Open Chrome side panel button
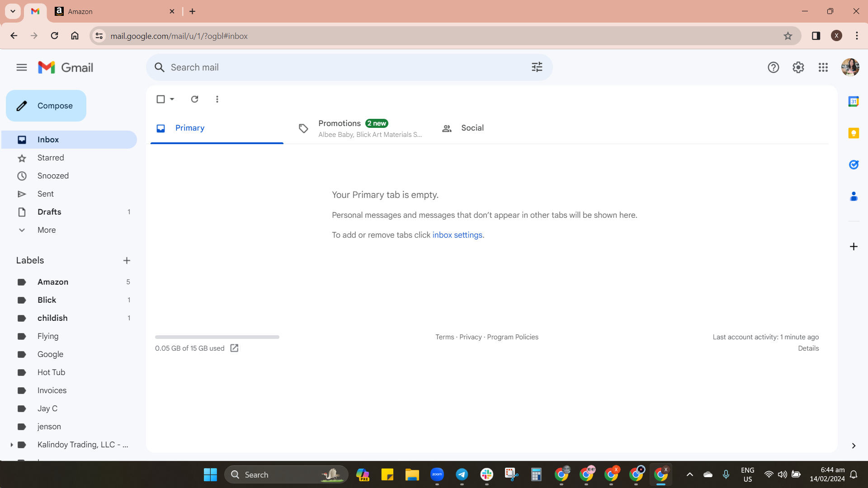The image size is (868, 488). pos(816,36)
